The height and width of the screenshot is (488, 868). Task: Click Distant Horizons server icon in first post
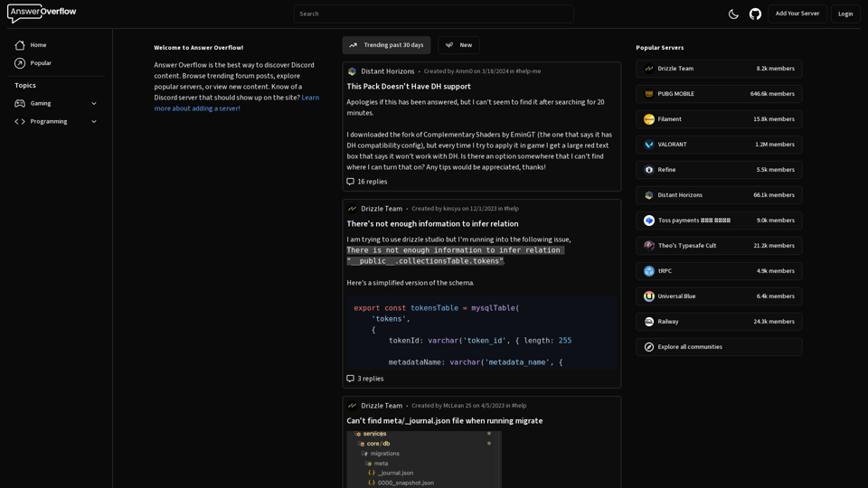point(352,71)
